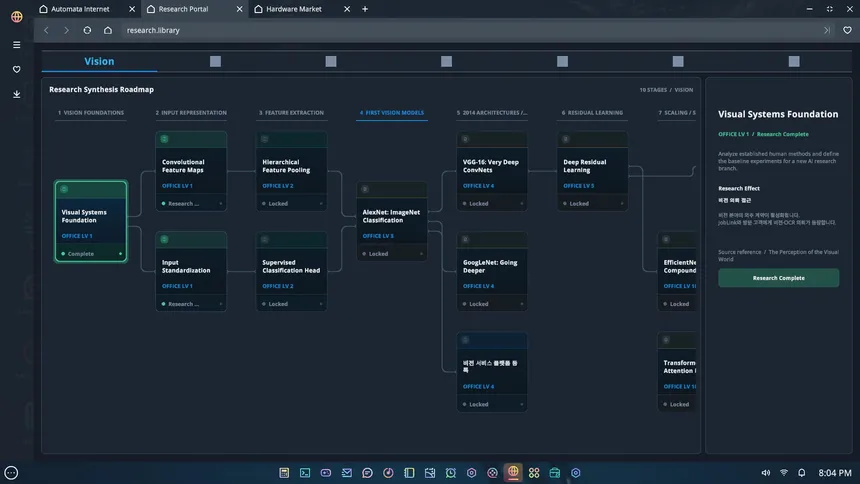This screenshot has width=860, height=484.
Task: Click the Research Complete button
Action: tap(778, 278)
